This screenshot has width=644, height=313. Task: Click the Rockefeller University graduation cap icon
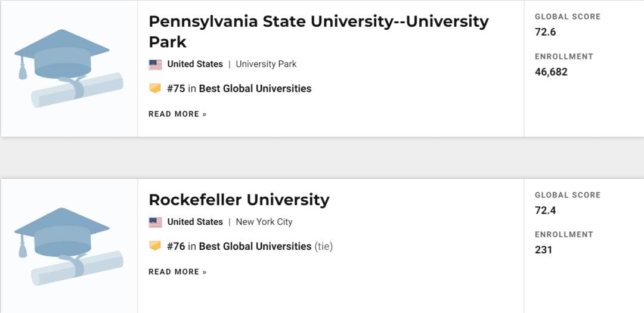tap(61, 234)
